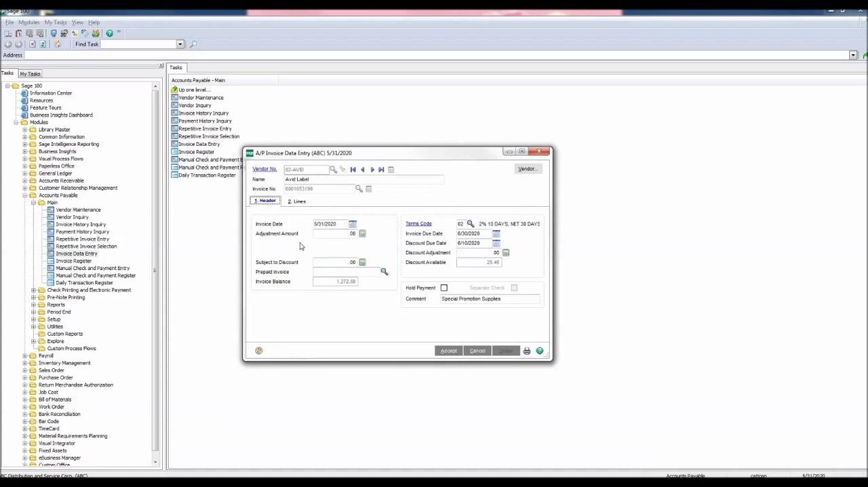Screen dimensions: 868x487
Task: Click into the Find Task input box
Action: click(138, 44)
